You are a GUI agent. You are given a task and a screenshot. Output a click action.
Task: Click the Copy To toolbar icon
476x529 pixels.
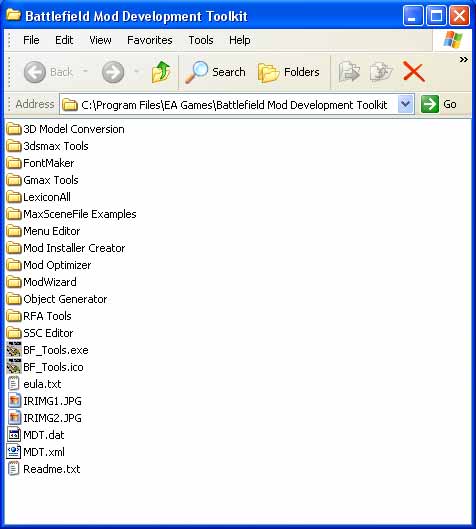381,72
